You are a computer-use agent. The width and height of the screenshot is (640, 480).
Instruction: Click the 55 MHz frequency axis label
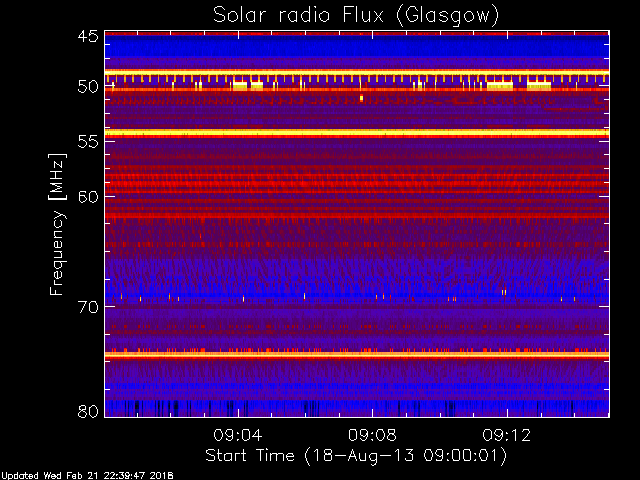tap(88, 142)
